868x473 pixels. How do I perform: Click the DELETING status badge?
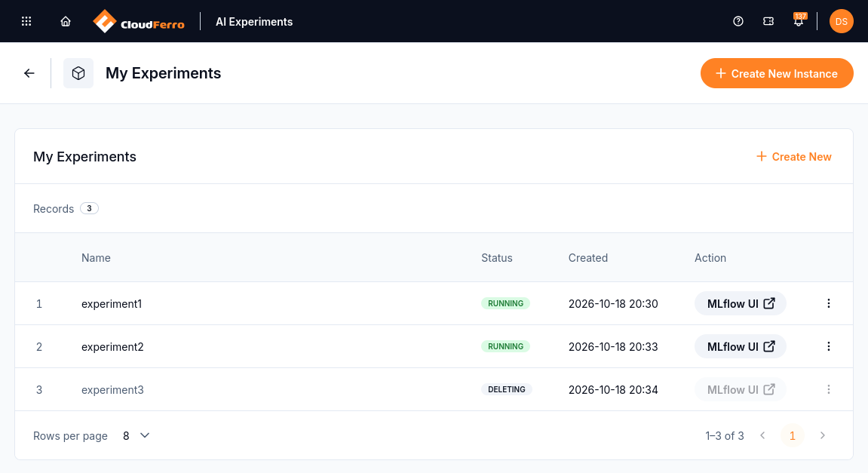[x=507, y=390]
